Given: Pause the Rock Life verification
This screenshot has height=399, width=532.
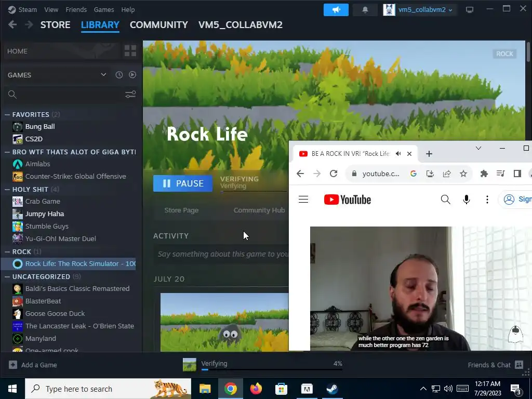Looking at the screenshot, I should (x=183, y=183).
